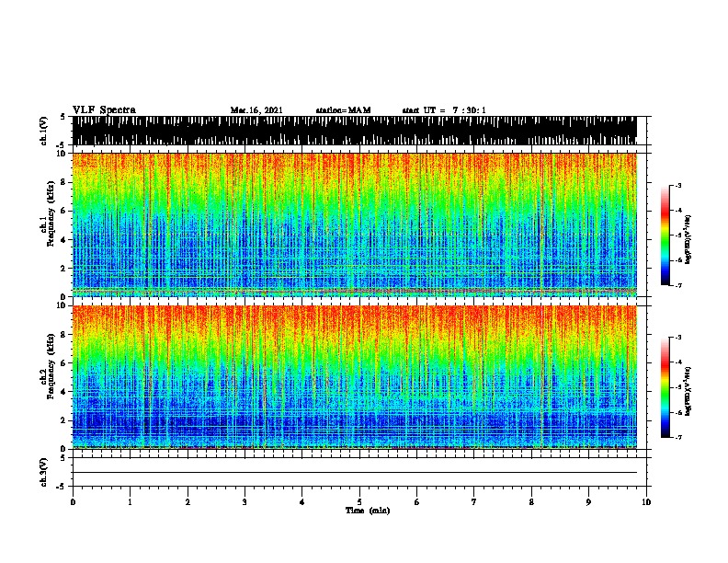Click the "4" kHz tick on ch.2 frequency axis
This screenshot has width=728, height=563.
(63, 392)
